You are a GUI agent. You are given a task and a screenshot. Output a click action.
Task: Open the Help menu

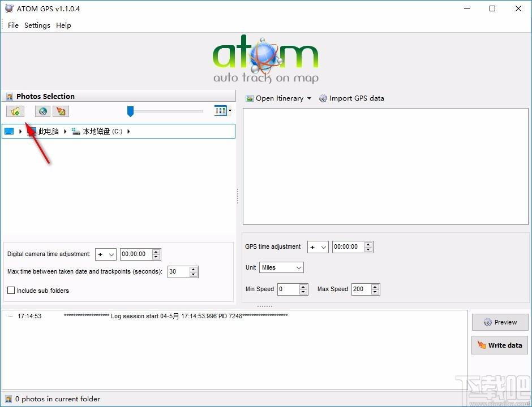(x=63, y=25)
